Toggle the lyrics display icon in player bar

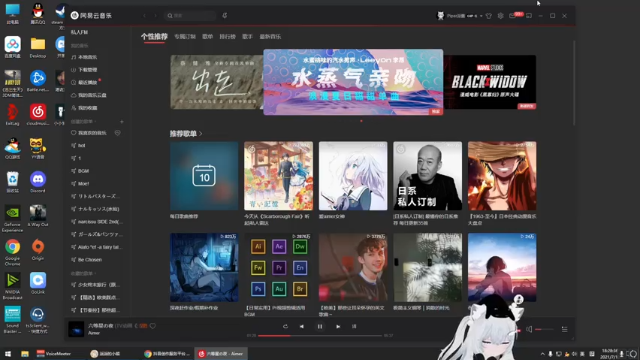pos(354,327)
